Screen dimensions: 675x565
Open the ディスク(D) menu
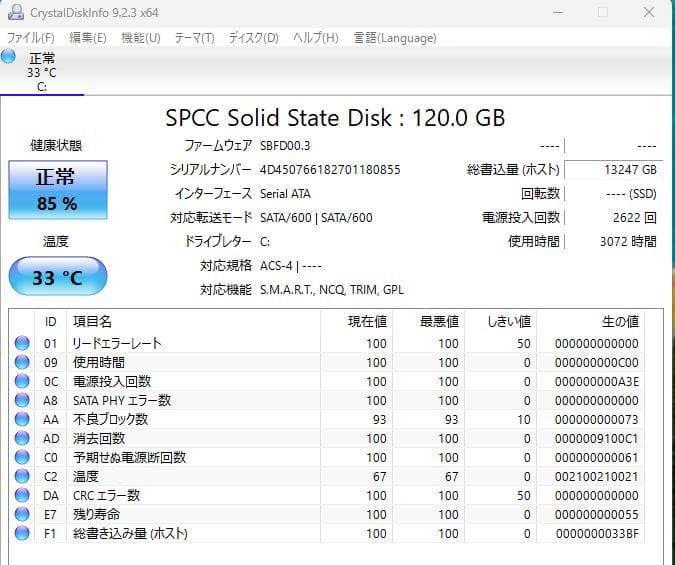point(253,38)
